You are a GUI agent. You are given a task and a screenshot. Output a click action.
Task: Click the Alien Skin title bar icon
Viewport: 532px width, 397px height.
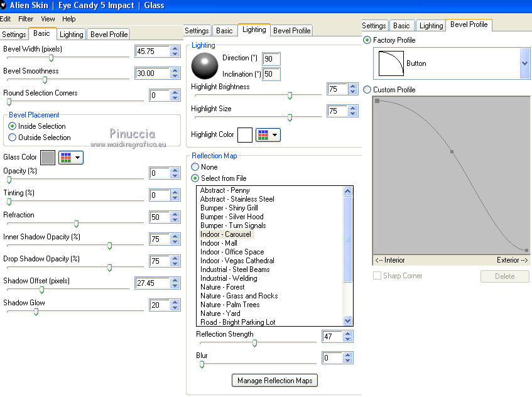pos(4,5)
